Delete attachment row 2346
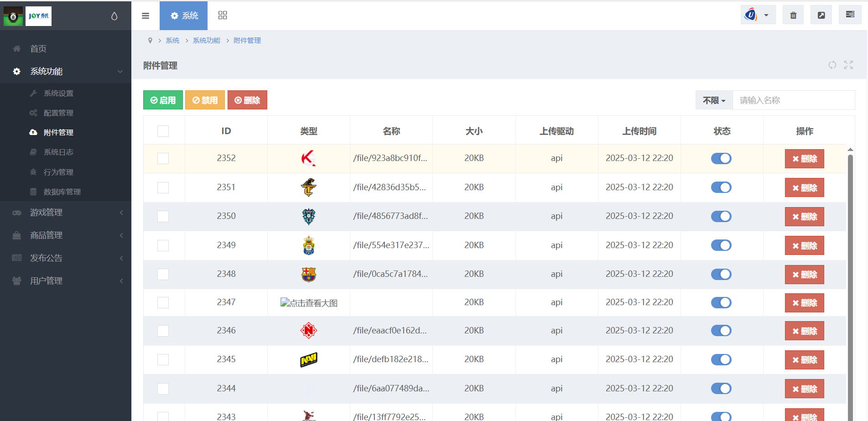The height and width of the screenshot is (421, 868). [x=804, y=331]
